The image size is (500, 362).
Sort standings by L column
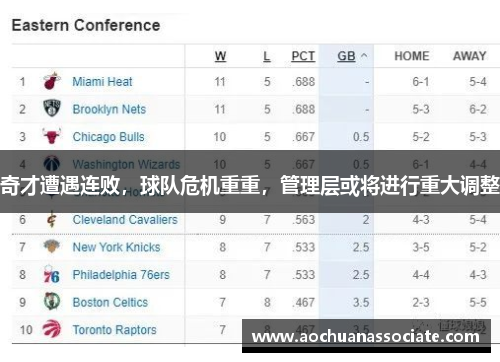(x=267, y=56)
